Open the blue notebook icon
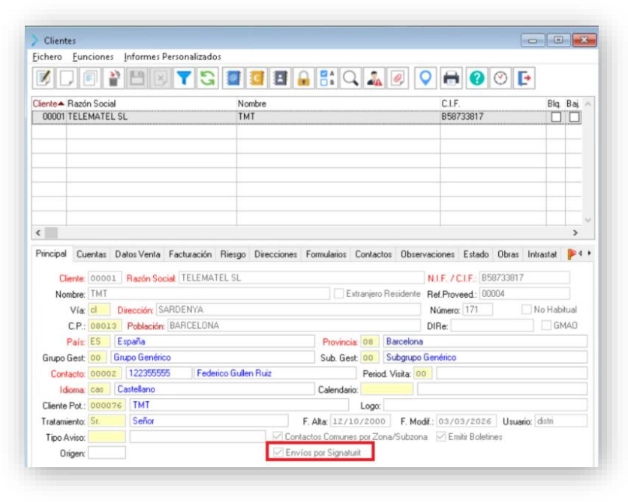This screenshot has width=628, height=502. point(233,78)
